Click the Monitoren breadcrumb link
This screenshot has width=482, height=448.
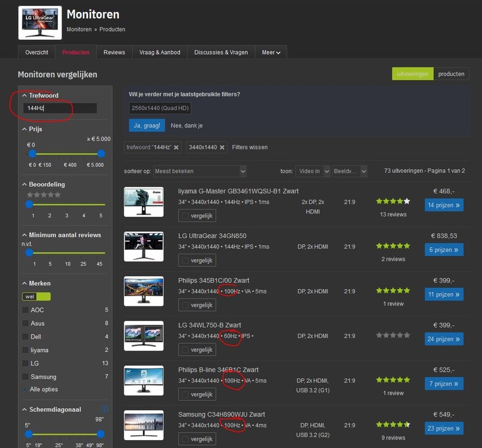[x=79, y=30]
